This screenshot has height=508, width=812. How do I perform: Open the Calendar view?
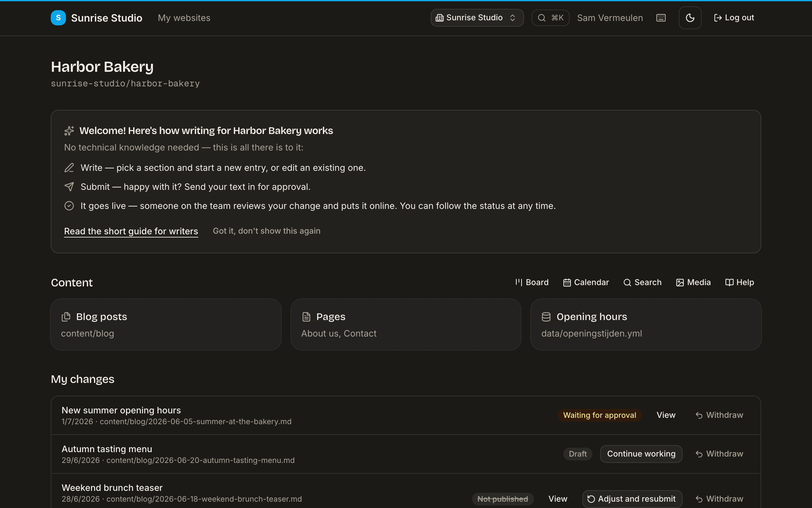586,282
